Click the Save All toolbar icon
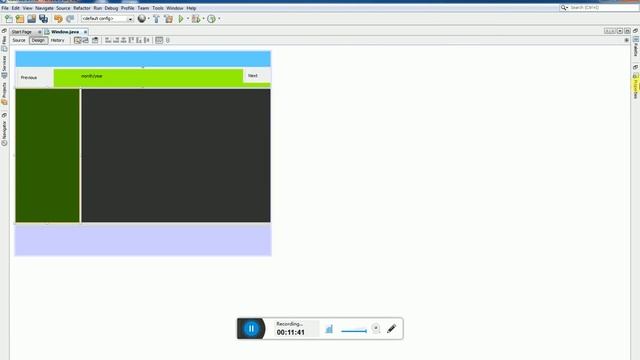Image resolution: width=640 pixels, height=360 pixels. (43, 19)
